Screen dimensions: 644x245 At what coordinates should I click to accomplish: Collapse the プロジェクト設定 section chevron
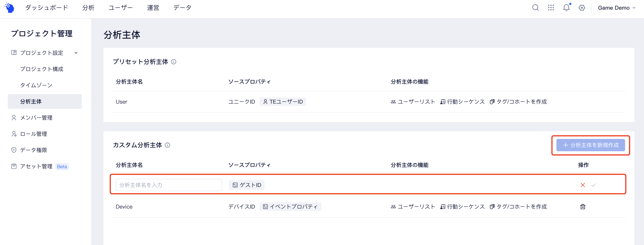(x=76, y=53)
